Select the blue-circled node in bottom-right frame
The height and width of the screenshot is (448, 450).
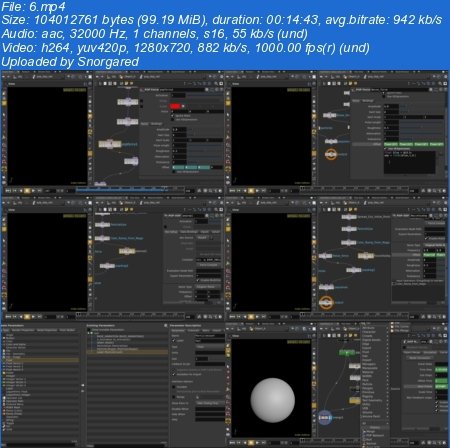pyautogui.click(x=325, y=417)
